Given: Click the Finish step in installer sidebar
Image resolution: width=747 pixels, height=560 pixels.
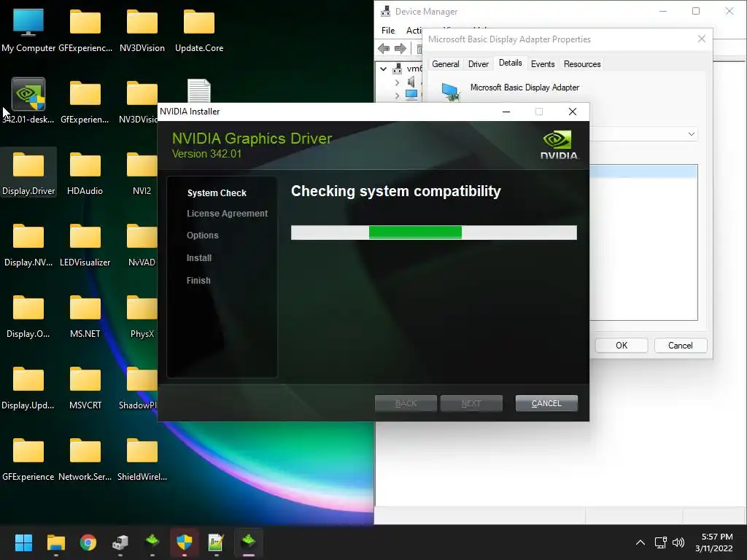Looking at the screenshot, I should tap(198, 281).
